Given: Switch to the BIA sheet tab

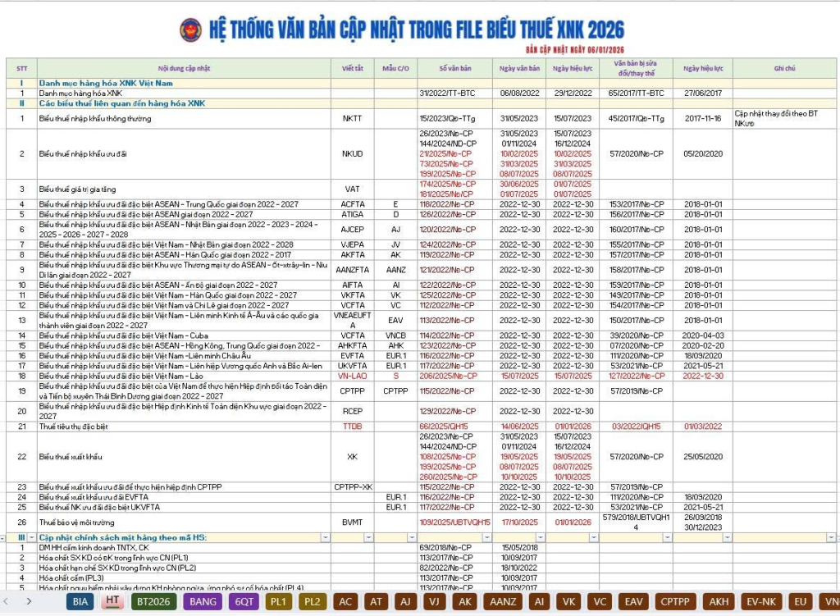Looking at the screenshot, I should [x=80, y=601].
